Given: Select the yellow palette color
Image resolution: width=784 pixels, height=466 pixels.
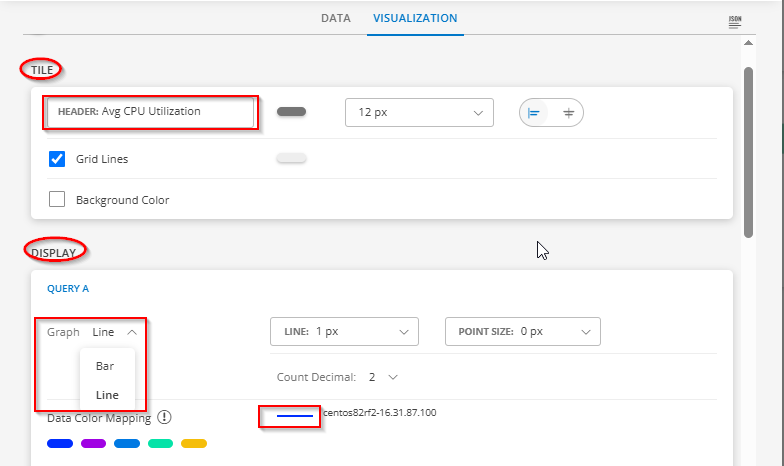Looking at the screenshot, I should point(194,444).
